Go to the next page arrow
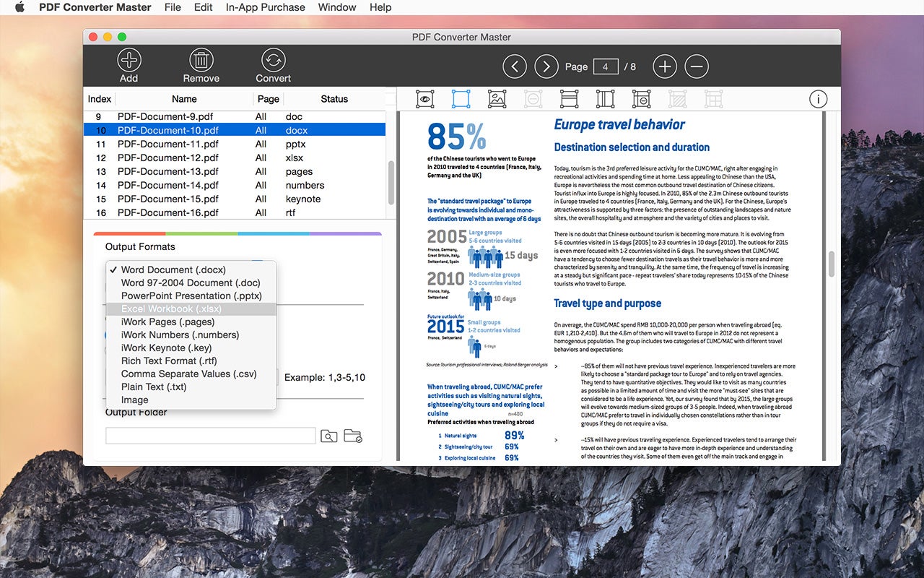Viewport: 924px width, 578px height. [546, 66]
